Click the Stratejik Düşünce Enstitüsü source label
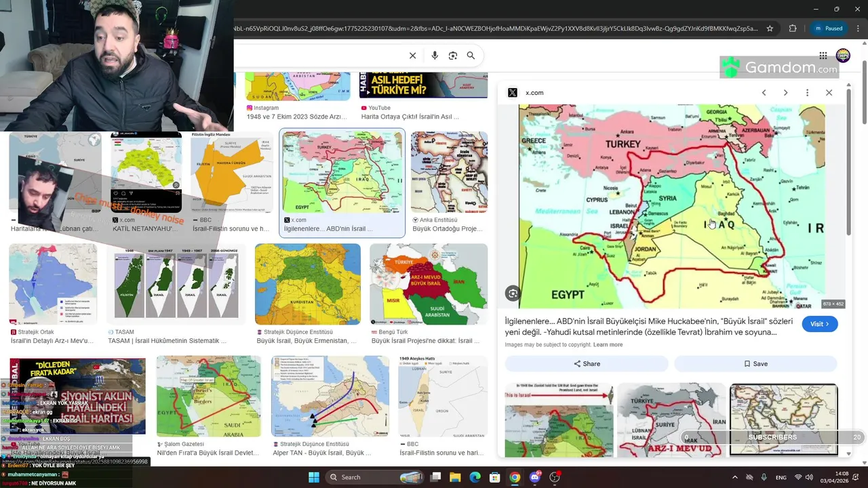868x488 pixels. pos(298,332)
